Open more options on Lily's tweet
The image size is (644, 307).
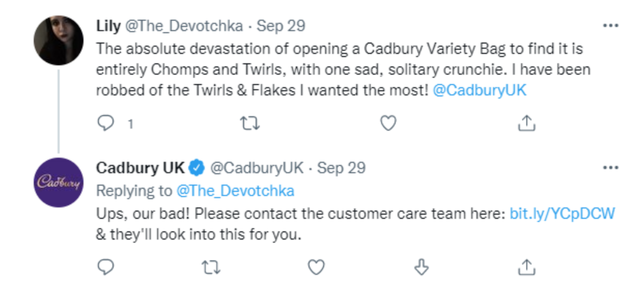pos(611,25)
